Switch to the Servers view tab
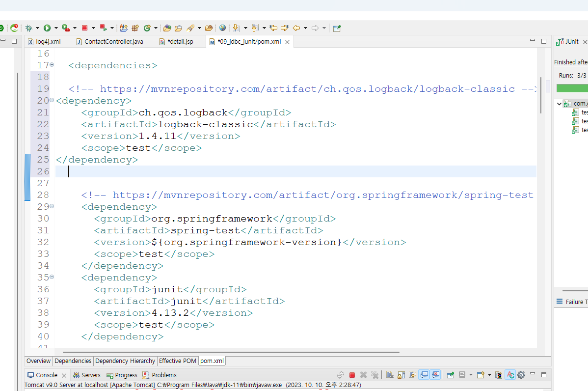Viewport: 588px width, 391px height. click(86, 375)
